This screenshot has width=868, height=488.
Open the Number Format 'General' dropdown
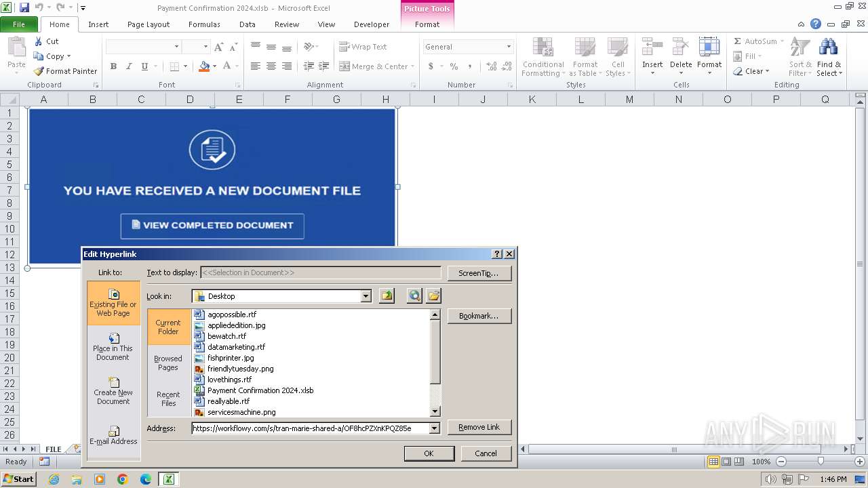coord(509,47)
